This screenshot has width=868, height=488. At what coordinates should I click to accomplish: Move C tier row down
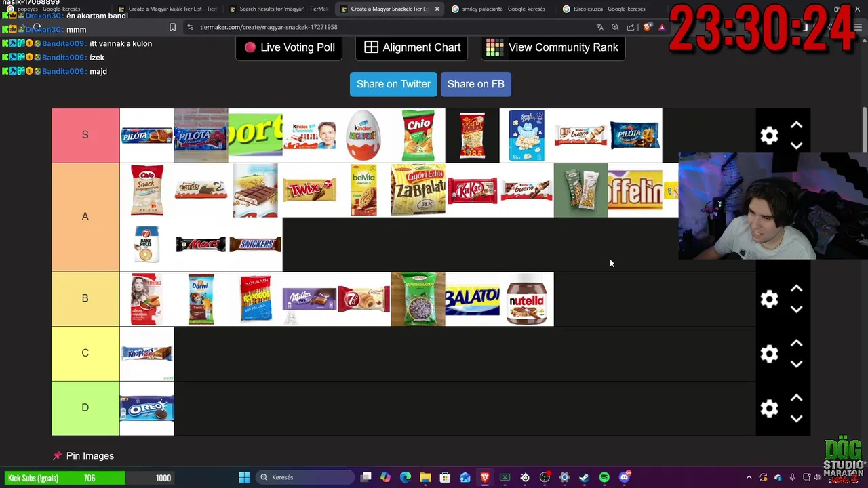coord(797,364)
